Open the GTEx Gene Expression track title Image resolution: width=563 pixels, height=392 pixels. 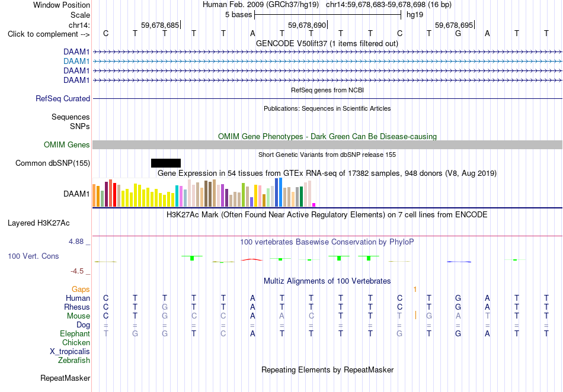(x=327, y=173)
